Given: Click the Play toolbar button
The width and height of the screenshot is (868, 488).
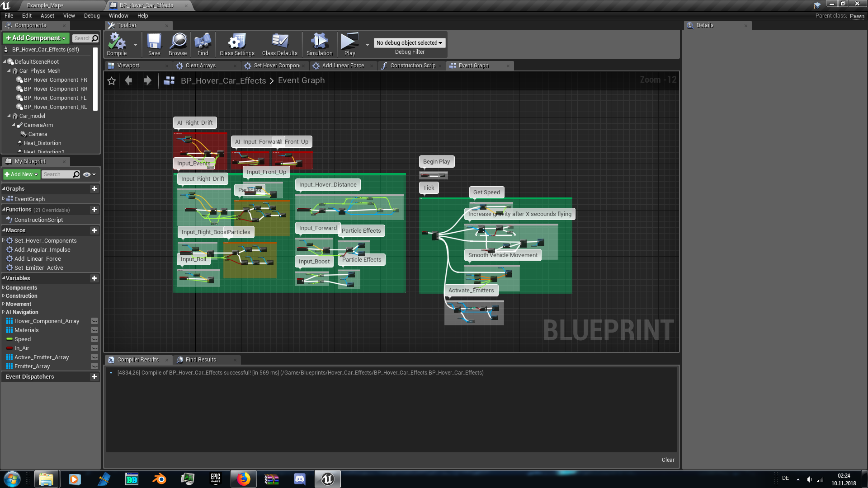Looking at the screenshot, I should (x=349, y=44).
